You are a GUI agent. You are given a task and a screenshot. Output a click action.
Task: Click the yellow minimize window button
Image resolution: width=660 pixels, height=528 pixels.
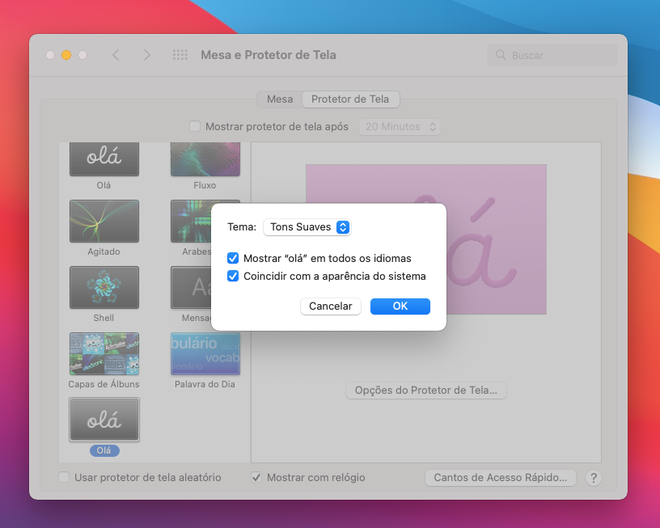click(x=66, y=55)
